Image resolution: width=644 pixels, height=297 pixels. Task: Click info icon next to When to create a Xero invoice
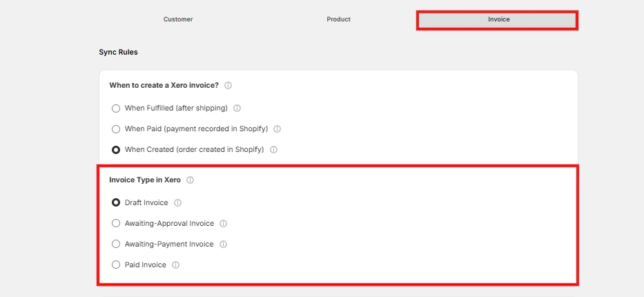coord(228,86)
